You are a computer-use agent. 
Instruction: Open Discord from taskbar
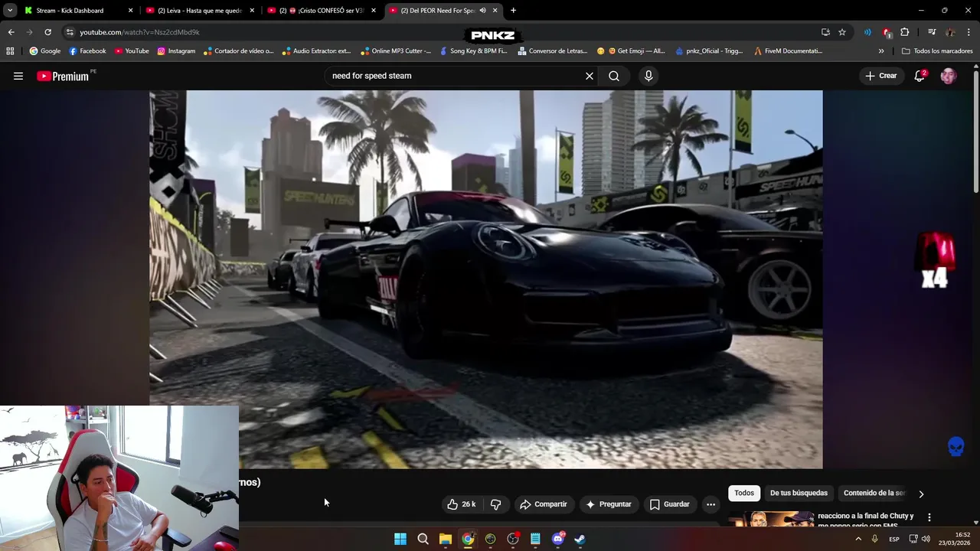point(558,539)
